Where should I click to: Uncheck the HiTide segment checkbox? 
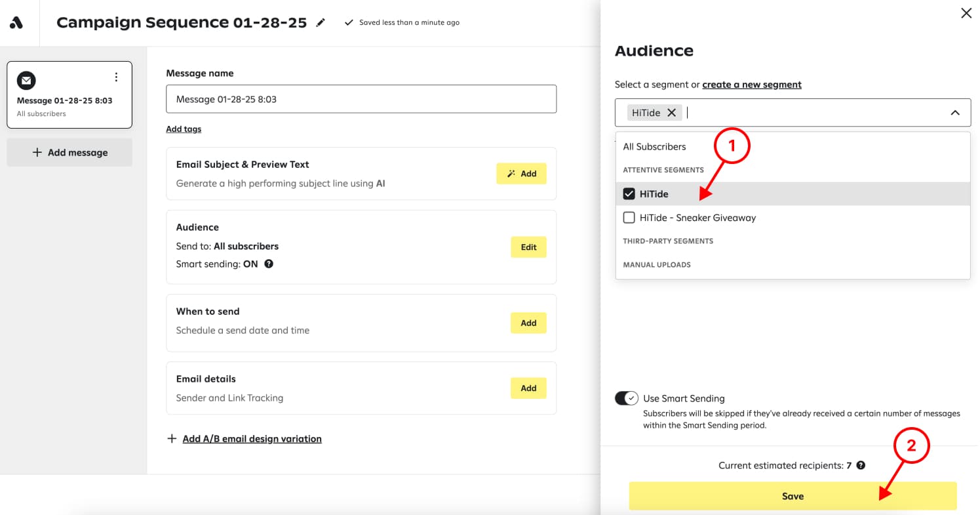pyautogui.click(x=629, y=194)
